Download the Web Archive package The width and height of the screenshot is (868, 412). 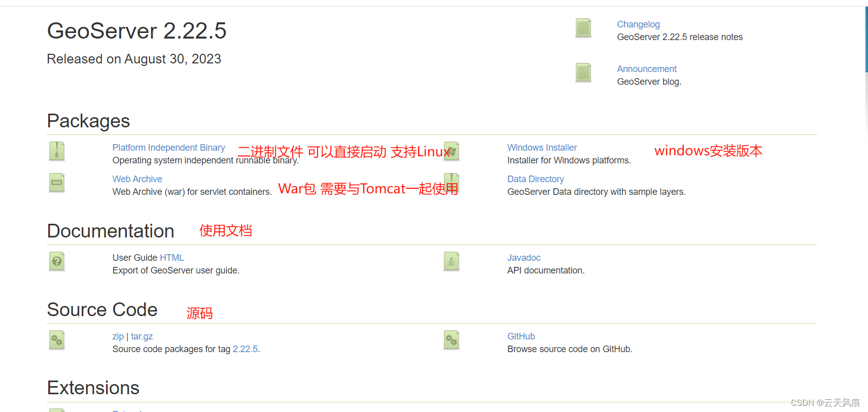(x=137, y=179)
